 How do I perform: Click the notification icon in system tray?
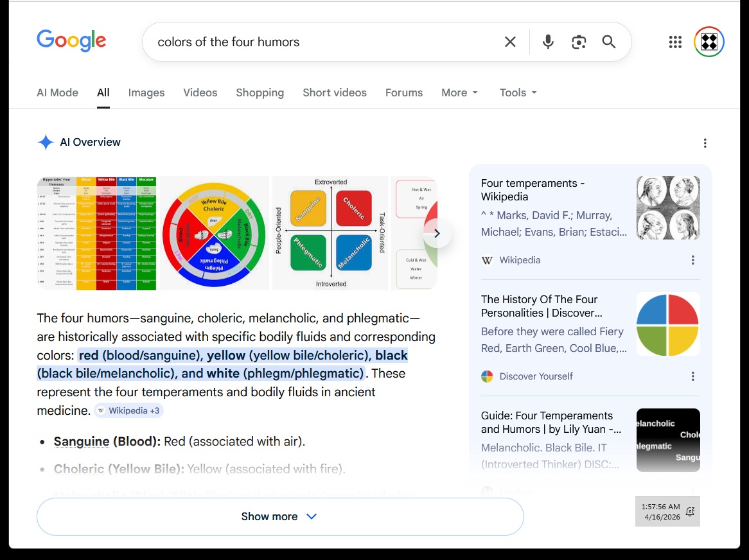[690, 512]
